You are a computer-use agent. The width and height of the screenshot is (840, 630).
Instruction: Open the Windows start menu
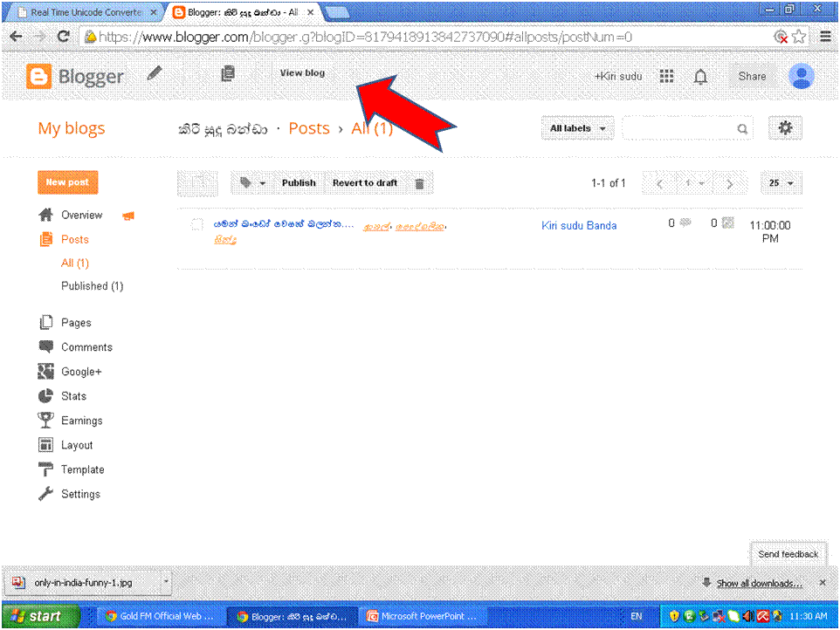[40, 616]
